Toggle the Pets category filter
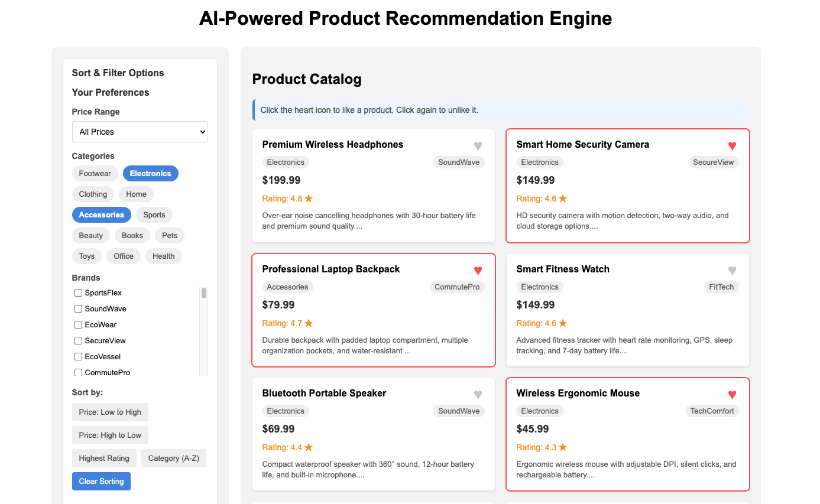 coord(170,235)
